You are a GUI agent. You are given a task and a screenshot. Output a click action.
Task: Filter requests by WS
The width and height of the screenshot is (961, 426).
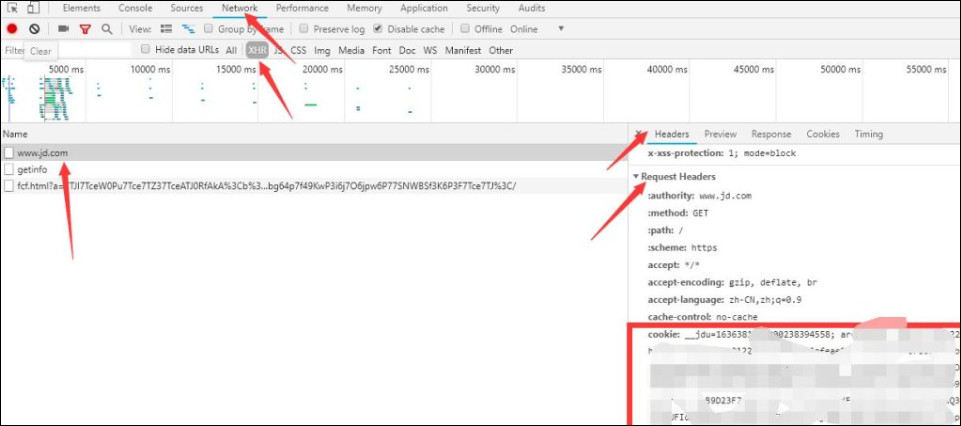click(430, 50)
